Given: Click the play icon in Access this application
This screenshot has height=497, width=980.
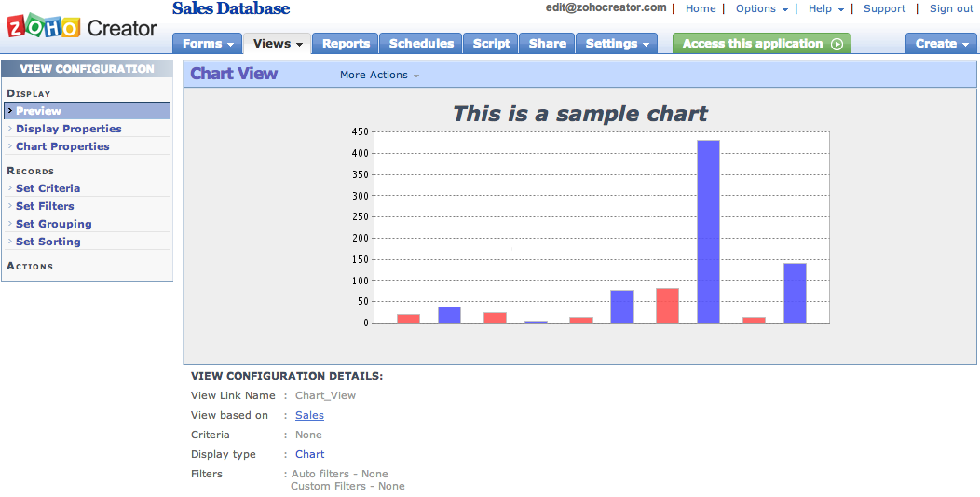Looking at the screenshot, I should [x=837, y=44].
